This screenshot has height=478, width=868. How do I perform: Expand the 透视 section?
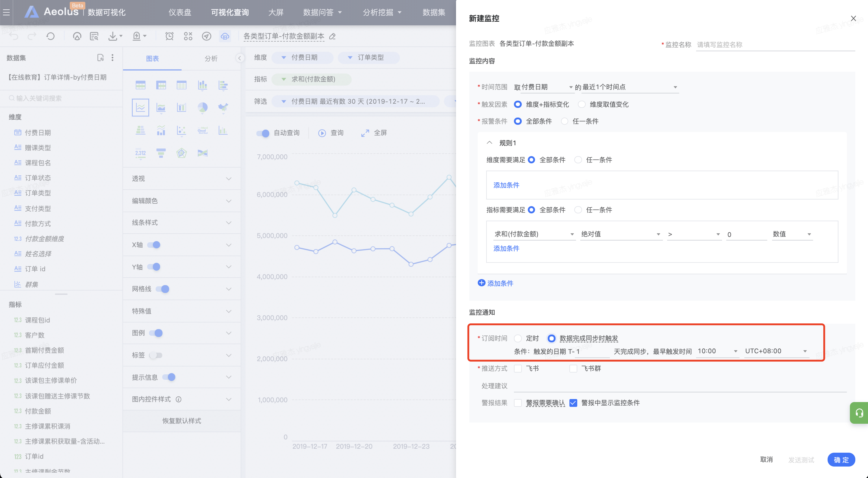pos(182,178)
